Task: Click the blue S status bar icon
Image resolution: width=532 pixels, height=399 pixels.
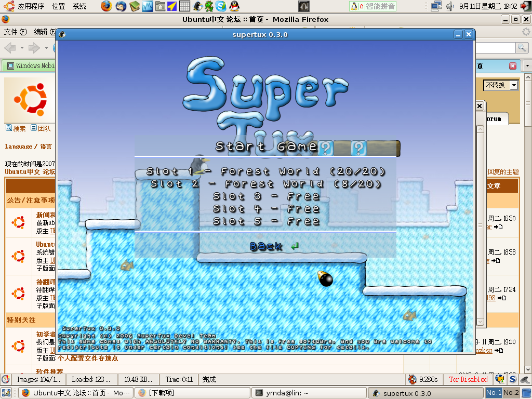Action: [513, 379]
